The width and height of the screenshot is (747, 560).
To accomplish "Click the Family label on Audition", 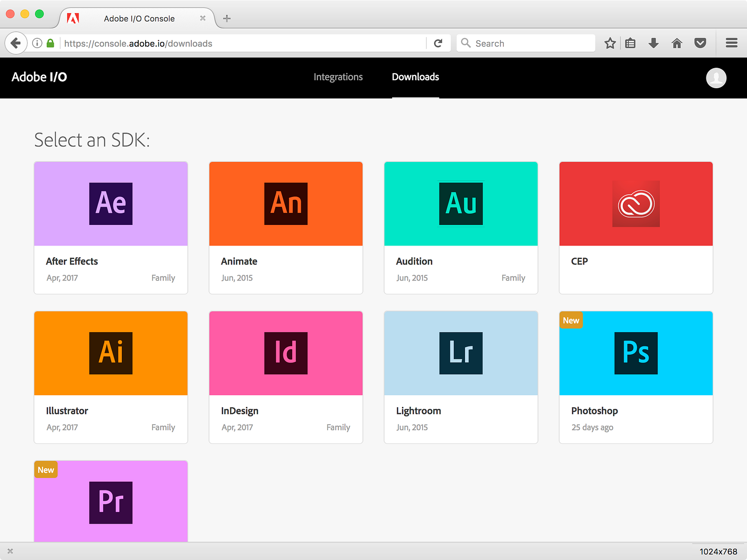I will 513,278.
